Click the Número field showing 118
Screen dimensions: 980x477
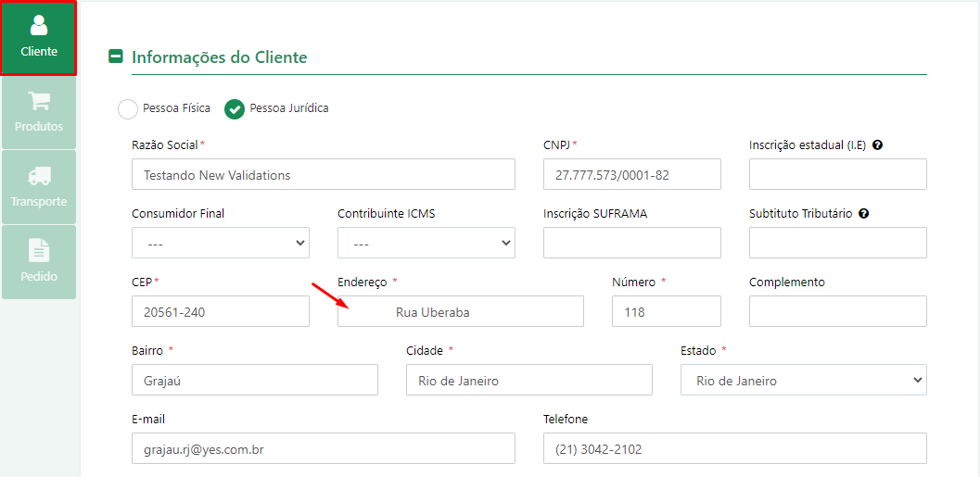click(x=667, y=311)
